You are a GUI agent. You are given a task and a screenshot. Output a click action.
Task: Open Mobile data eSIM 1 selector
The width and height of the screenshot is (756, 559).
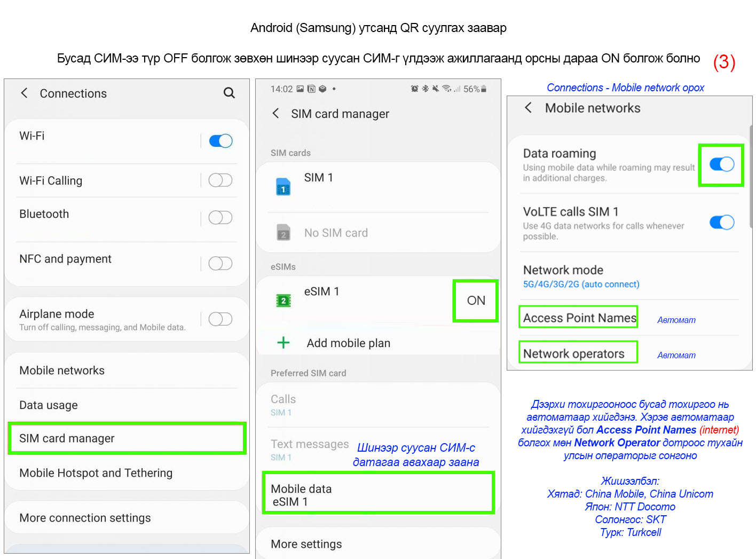pos(378,494)
